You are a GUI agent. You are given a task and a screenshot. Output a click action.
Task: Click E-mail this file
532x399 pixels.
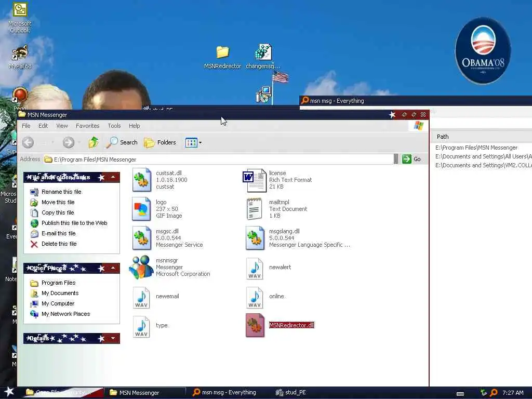[x=58, y=233]
